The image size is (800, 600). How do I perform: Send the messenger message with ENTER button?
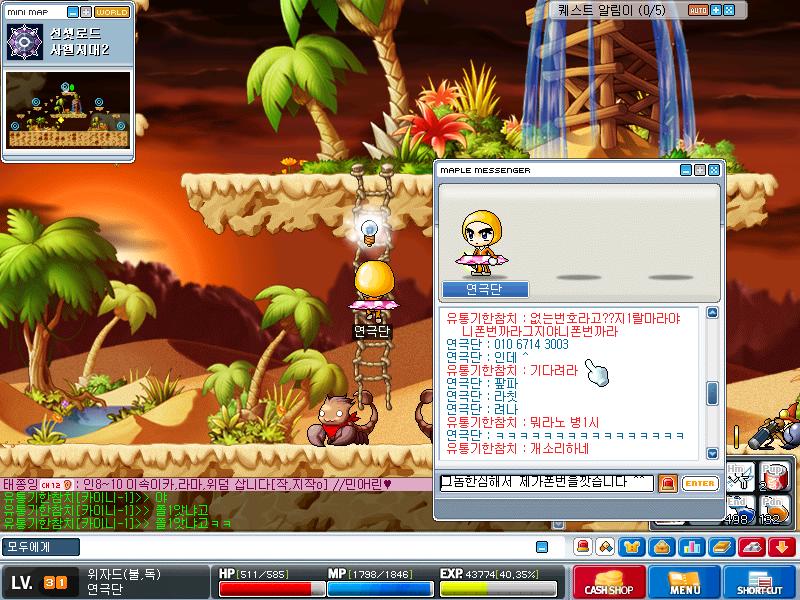tap(699, 483)
